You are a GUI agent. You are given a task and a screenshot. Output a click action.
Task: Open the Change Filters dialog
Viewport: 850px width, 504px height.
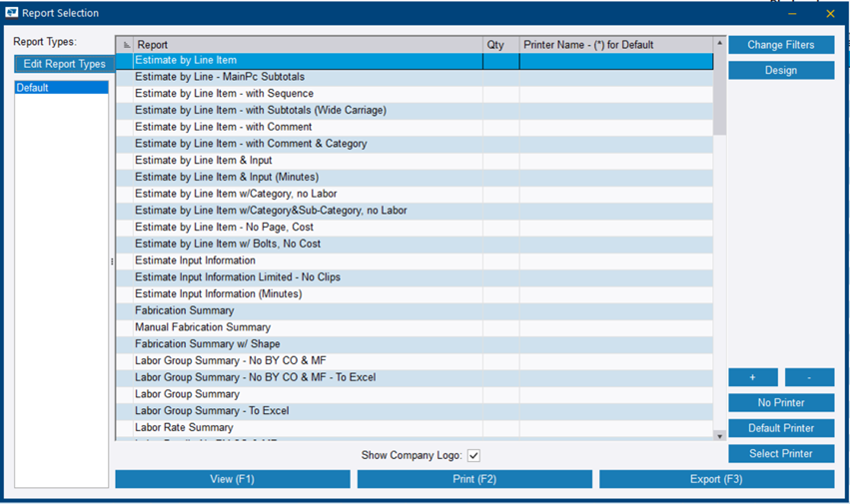[781, 45]
